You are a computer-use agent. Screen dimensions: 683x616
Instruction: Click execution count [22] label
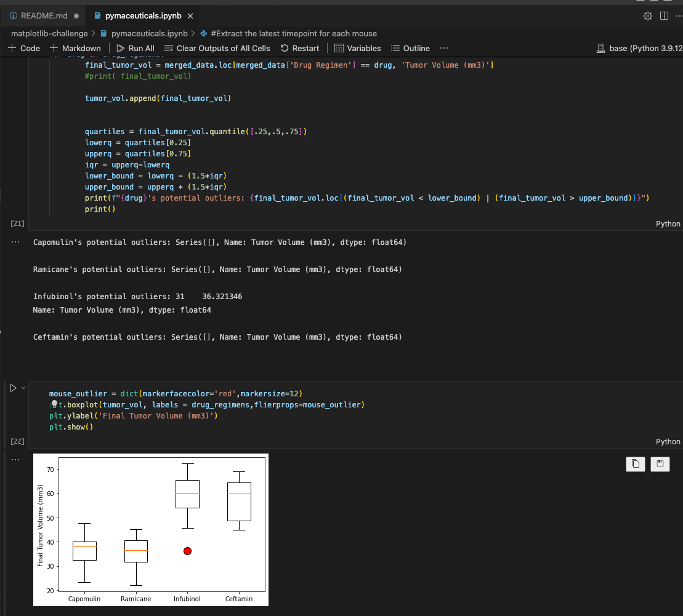click(17, 441)
